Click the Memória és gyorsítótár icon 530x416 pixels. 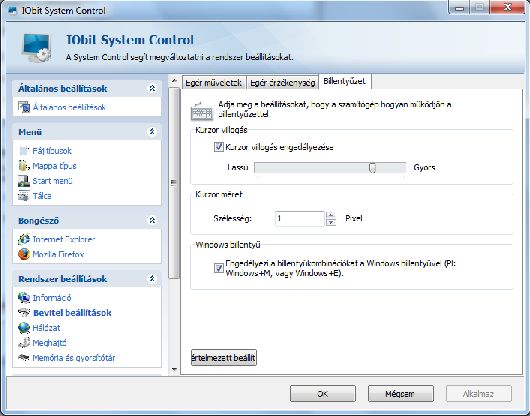24,358
